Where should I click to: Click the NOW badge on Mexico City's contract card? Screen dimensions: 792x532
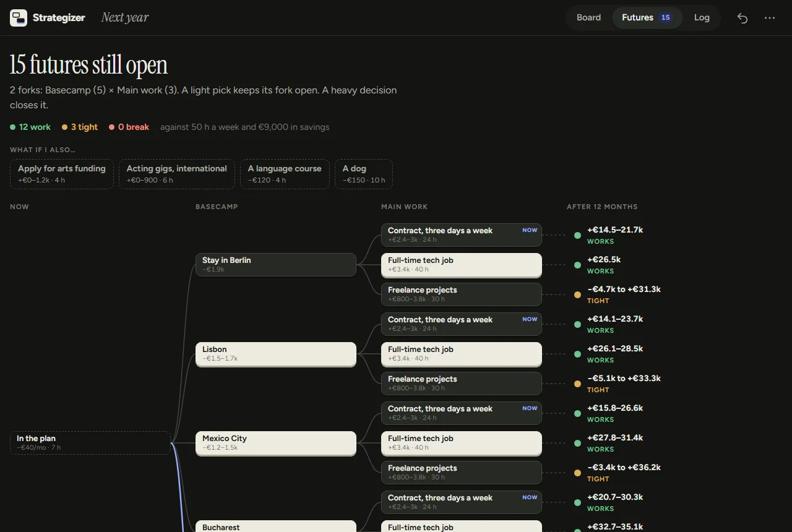(x=530, y=408)
